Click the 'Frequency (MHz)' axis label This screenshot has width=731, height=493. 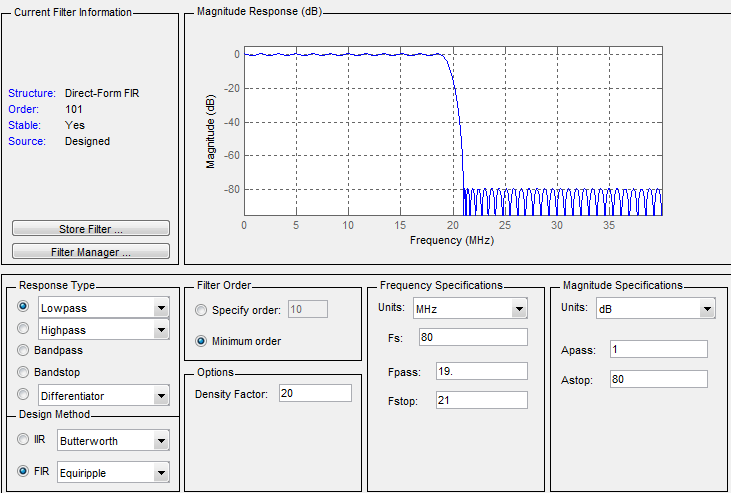(x=452, y=240)
